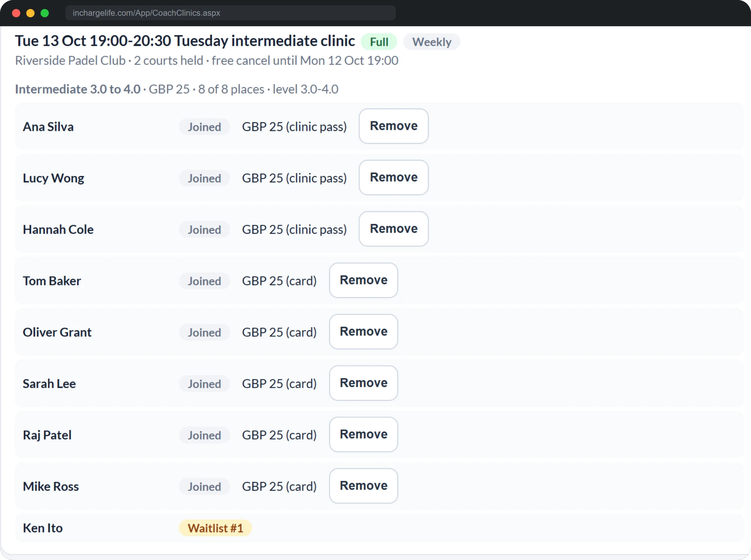The height and width of the screenshot is (560, 751).
Task: Click the Intermediate 3.0 to 4.0 label
Action: [x=78, y=89]
